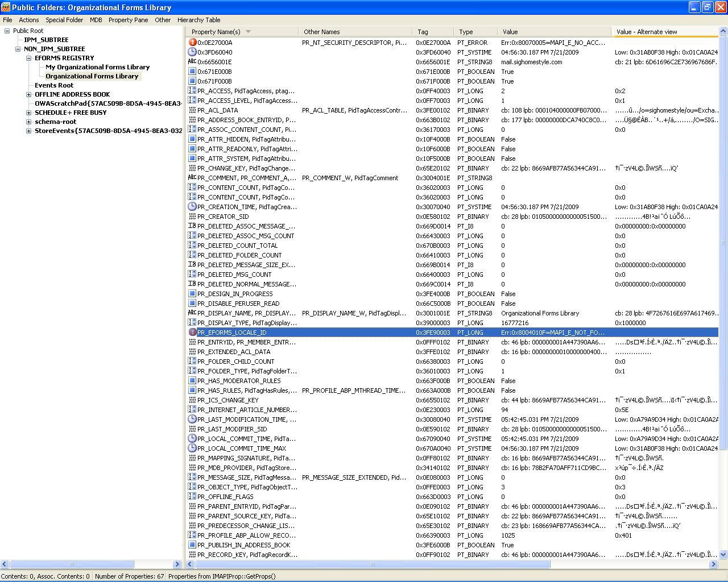728x582 pixels.
Task: Click Number of Properties status entry
Action: 129,576
